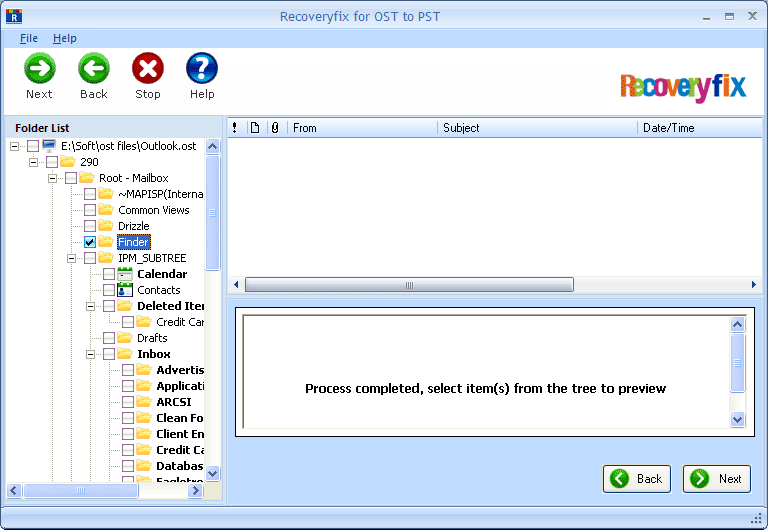Click the attachment paperclip column icon
Viewport: 768px width, 530px height.
(x=275, y=128)
